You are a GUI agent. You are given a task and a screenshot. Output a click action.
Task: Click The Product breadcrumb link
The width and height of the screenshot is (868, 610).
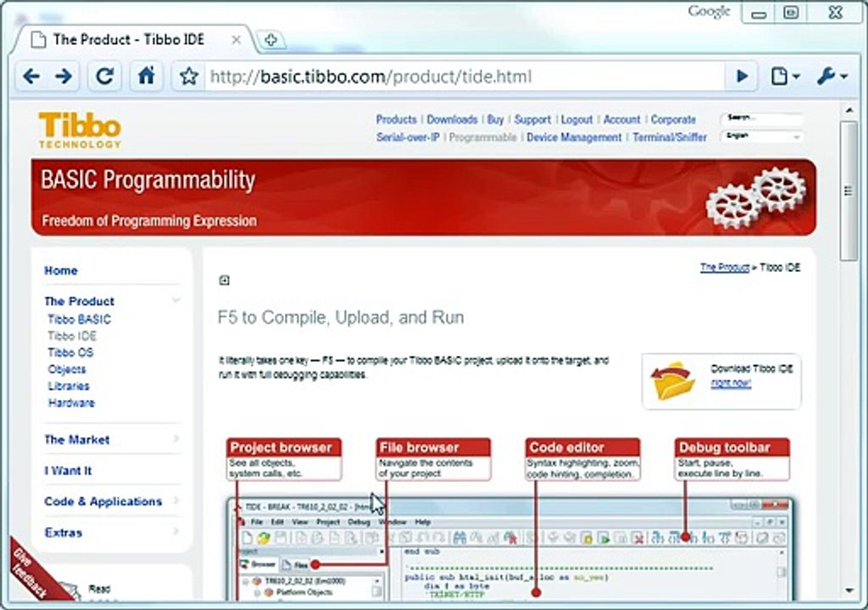pyautogui.click(x=725, y=268)
